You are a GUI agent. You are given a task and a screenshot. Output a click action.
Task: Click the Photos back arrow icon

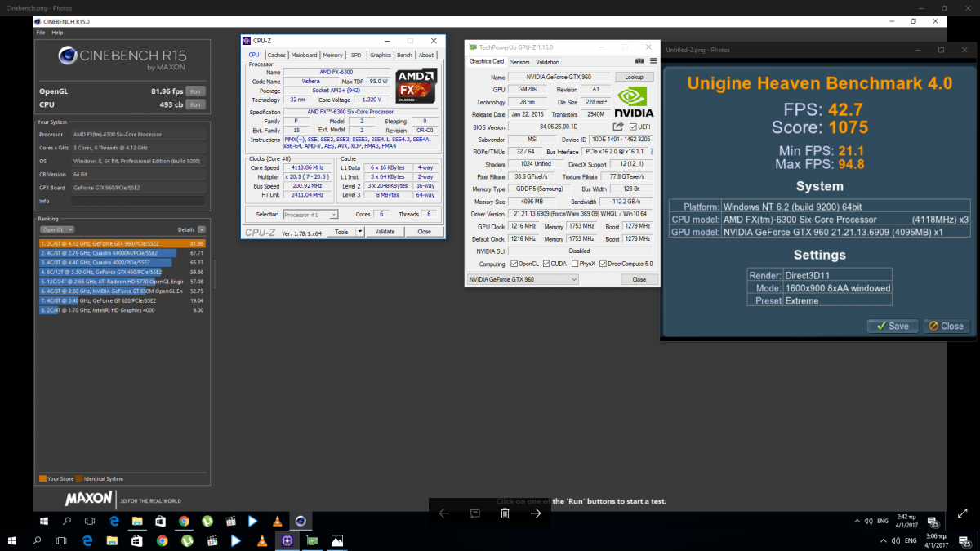pos(443,513)
